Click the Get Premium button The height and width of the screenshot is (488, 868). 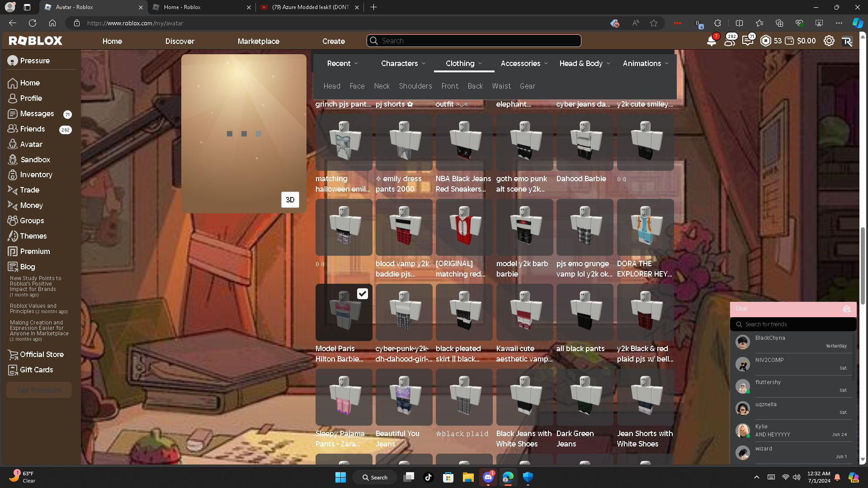click(39, 390)
